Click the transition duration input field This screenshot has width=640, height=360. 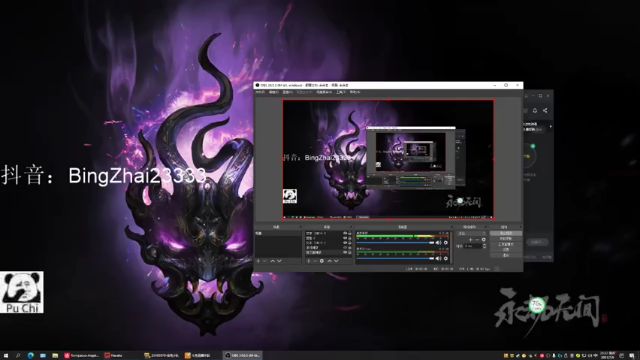click(x=473, y=246)
